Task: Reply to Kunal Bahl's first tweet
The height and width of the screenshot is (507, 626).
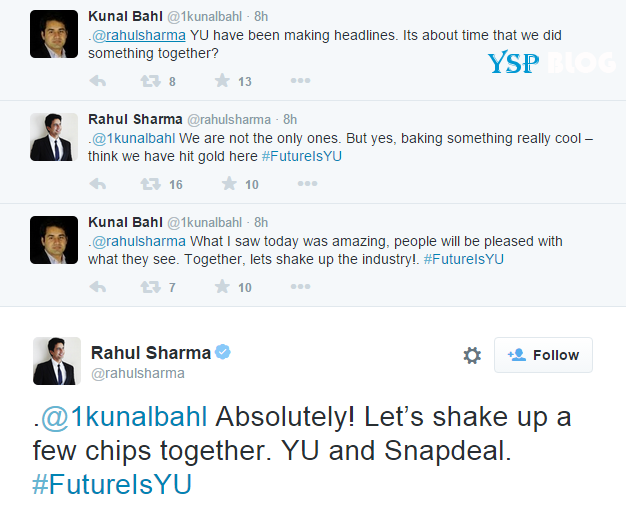Action: point(98,81)
